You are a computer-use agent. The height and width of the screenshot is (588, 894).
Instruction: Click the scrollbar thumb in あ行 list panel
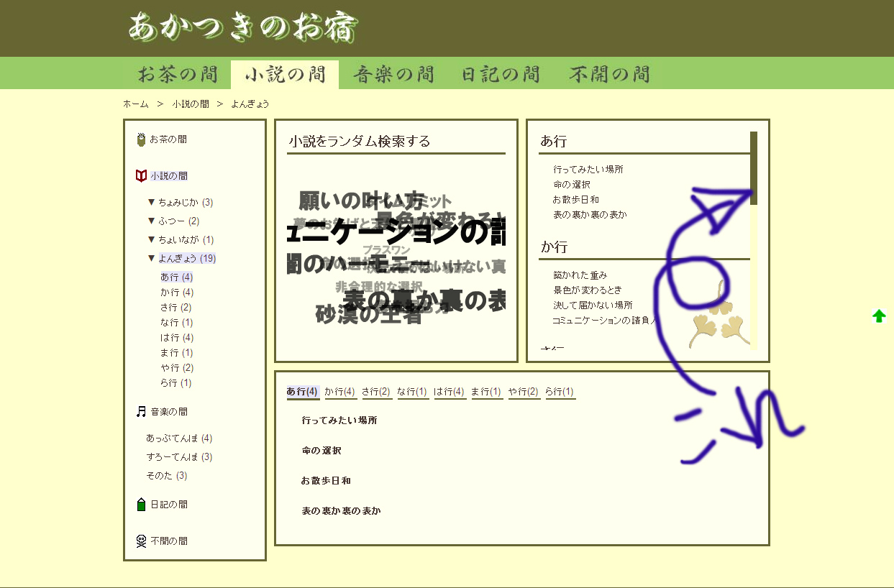[754, 167]
